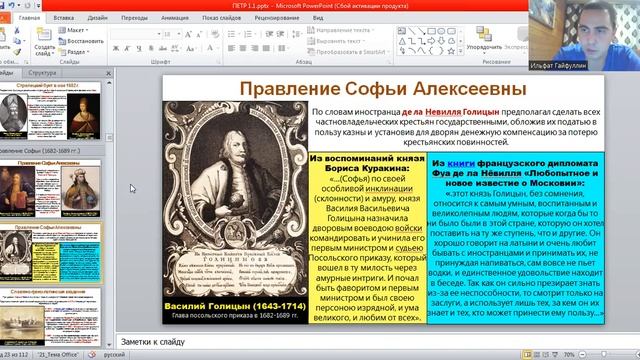Toggle italic К formatting

[127, 49]
